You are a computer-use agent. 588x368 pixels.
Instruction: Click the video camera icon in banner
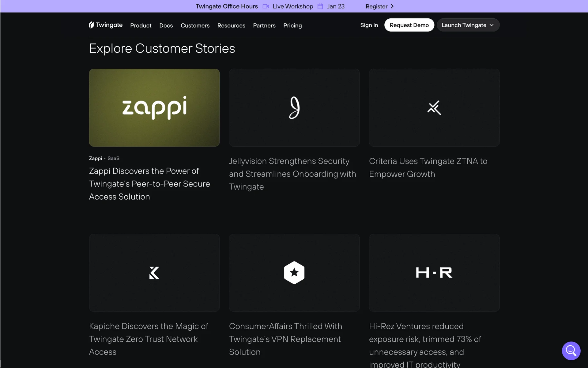[x=266, y=6]
